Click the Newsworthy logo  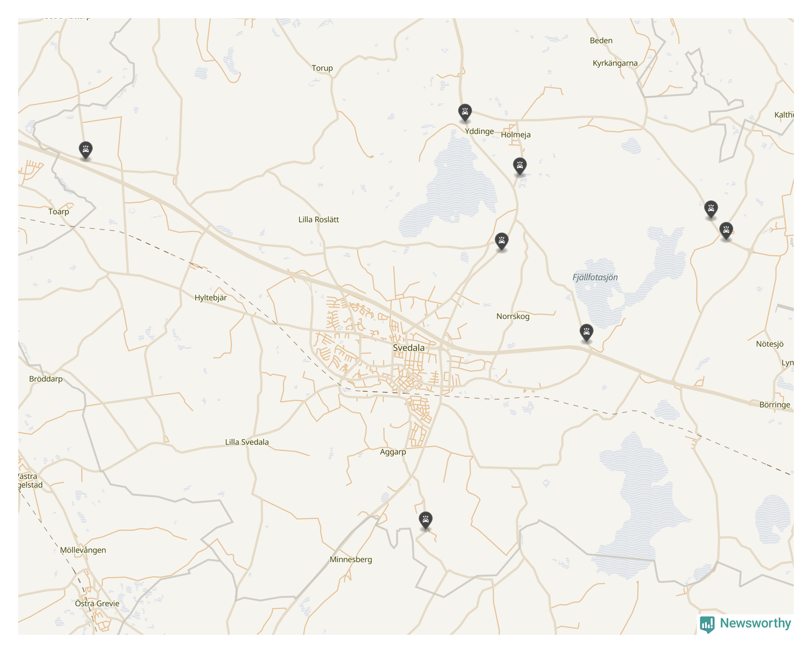click(745, 624)
